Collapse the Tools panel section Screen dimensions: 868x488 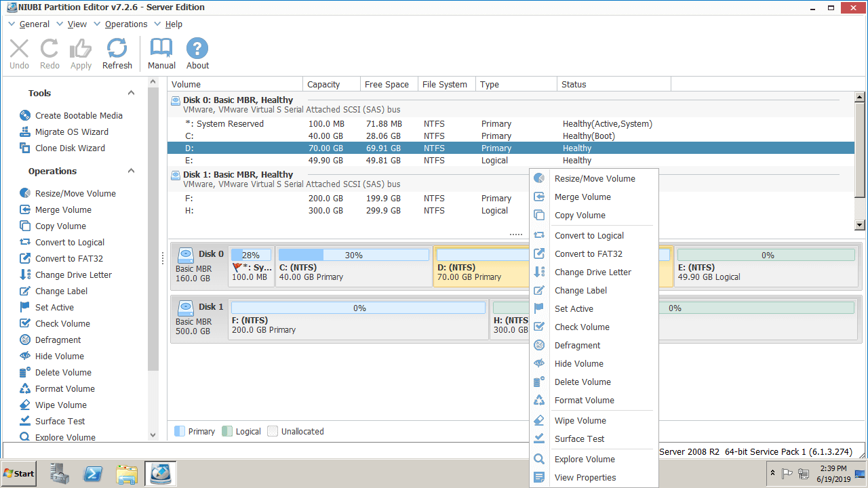pyautogui.click(x=131, y=94)
